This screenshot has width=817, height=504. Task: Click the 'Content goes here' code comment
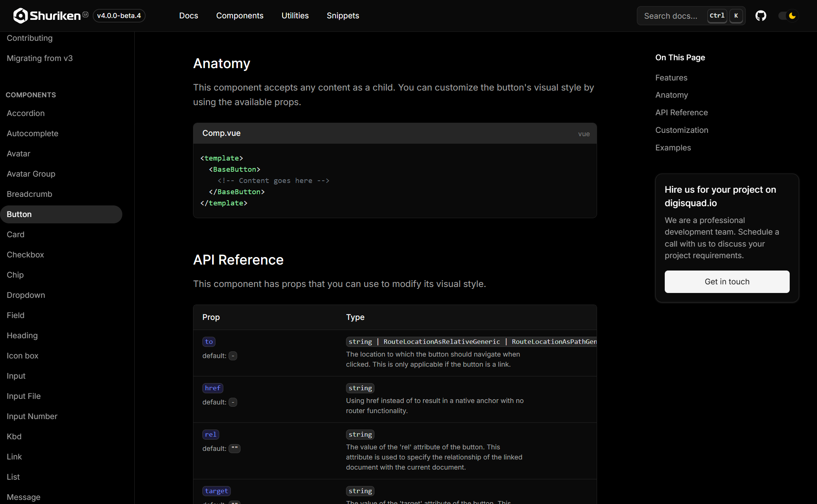pyautogui.click(x=273, y=181)
